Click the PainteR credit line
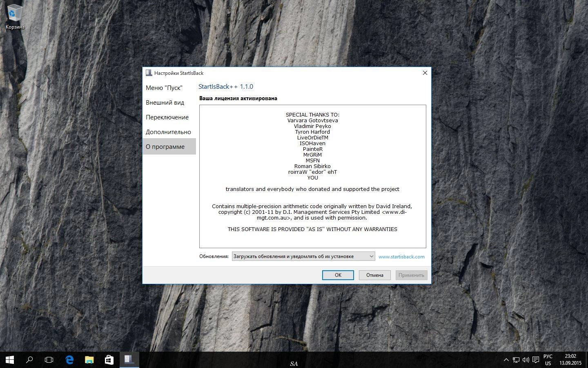Image resolution: width=588 pixels, height=368 pixels. 312,149
